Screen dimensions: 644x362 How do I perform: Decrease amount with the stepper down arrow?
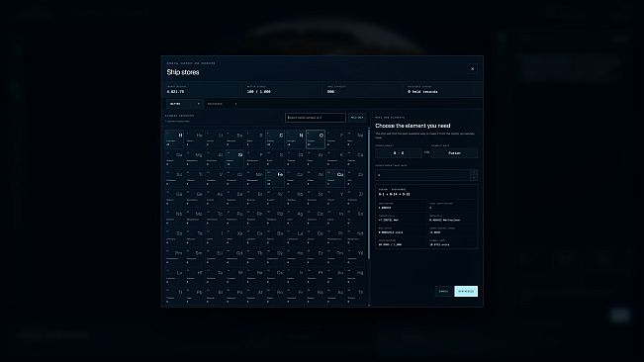click(474, 178)
